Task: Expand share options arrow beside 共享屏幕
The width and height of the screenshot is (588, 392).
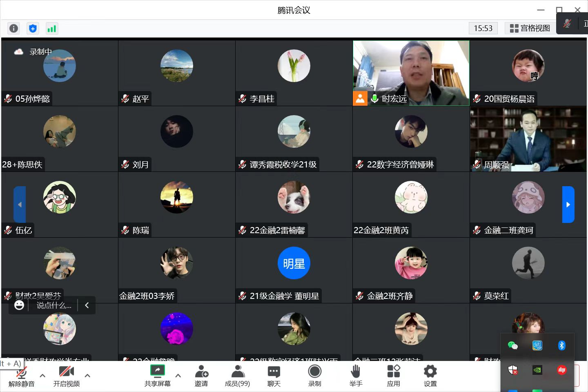Action: (x=178, y=375)
